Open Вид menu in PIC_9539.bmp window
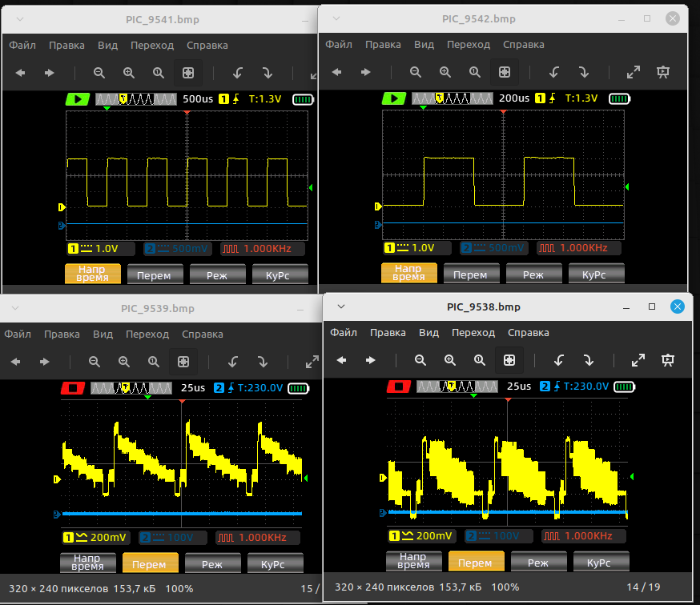This screenshot has height=605, width=700. coord(103,335)
